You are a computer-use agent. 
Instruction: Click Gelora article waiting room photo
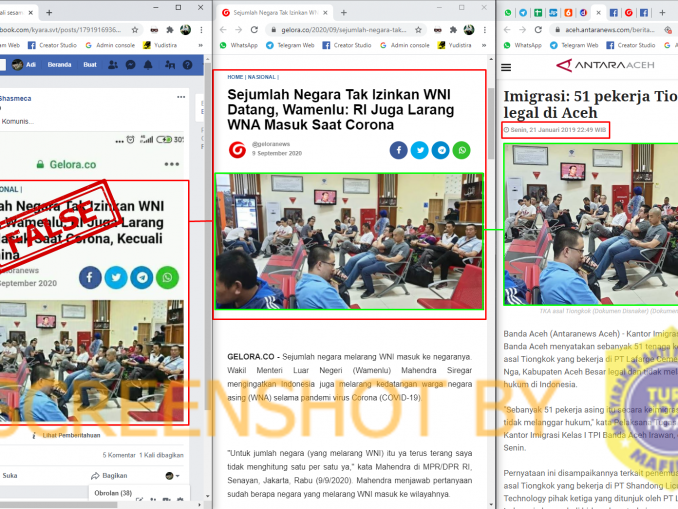click(349, 241)
